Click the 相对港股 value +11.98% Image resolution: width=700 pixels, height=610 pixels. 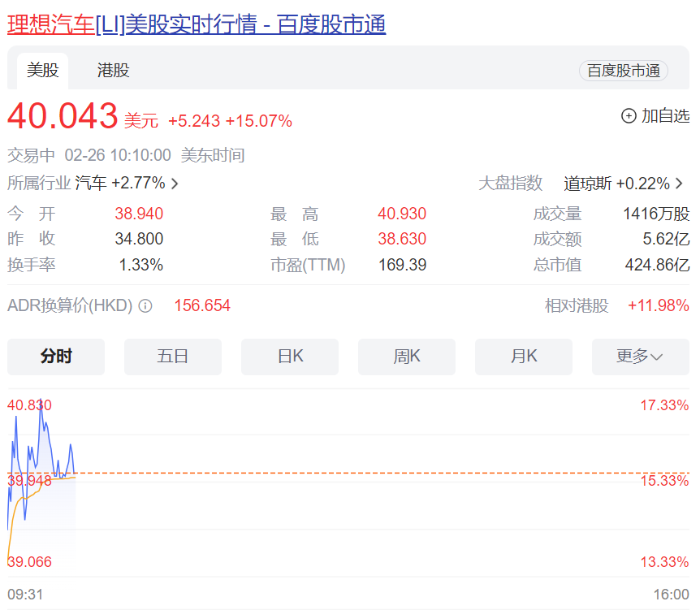tap(659, 306)
